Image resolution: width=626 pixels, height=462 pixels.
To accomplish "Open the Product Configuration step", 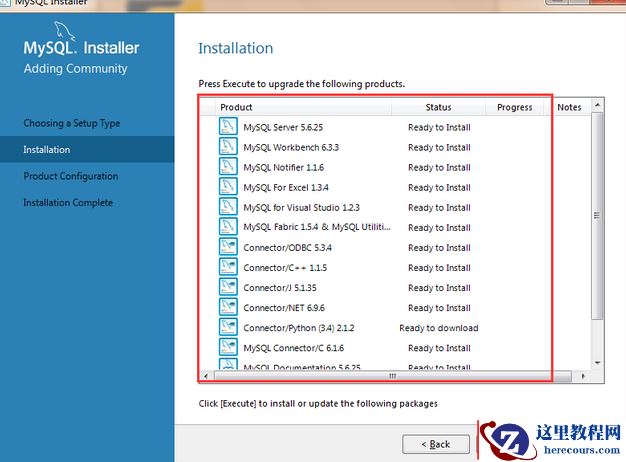I will pyautogui.click(x=71, y=176).
